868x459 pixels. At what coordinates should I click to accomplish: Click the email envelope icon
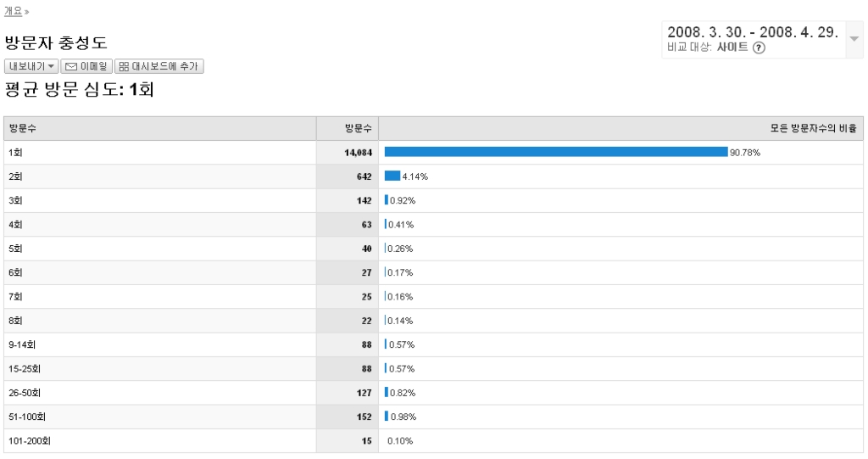(71, 66)
